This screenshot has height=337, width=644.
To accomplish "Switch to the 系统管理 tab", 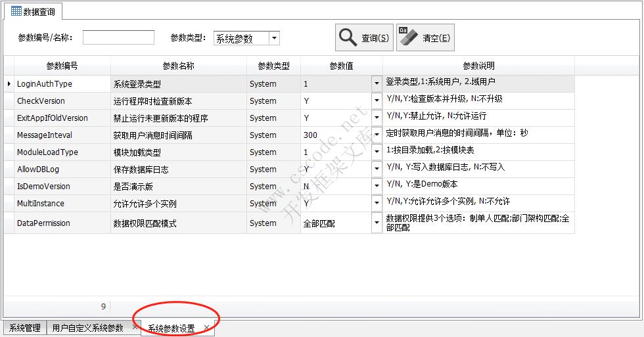I will [x=25, y=328].
